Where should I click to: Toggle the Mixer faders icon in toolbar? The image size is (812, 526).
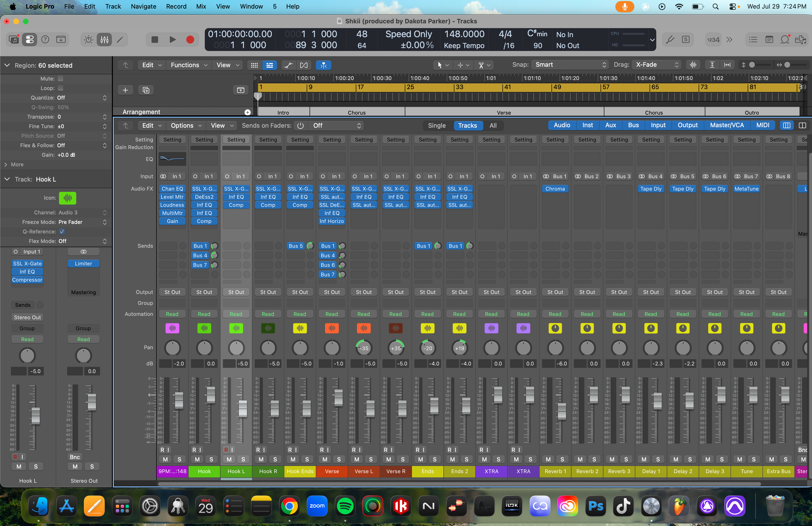click(104, 40)
